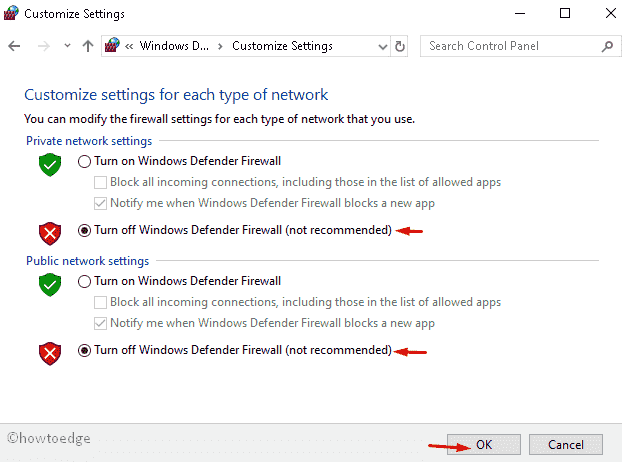This screenshot has height=462, width=622.
Task: Confirm changes with the OK button
Action: [x=484, y=444]
